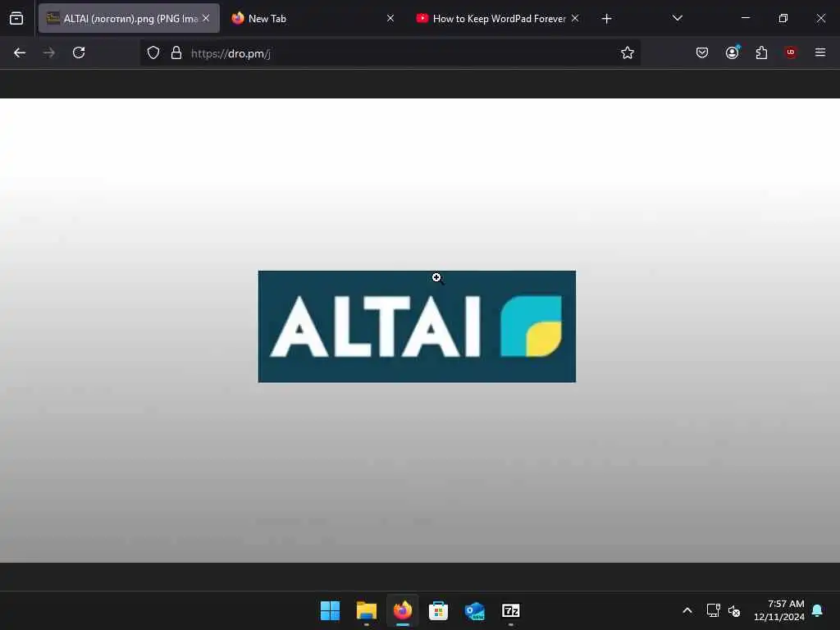Bookmark this page with star icon
The width and height of the screenshot is (840, 630).
628,53
